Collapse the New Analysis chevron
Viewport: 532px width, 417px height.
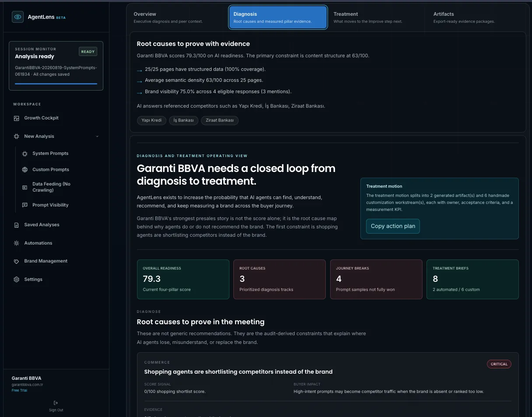coord(97,137)
